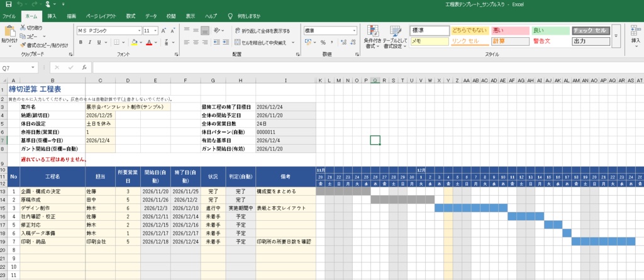This screenshot has width=644, height=280.
Task: Click the decrease decimal places icon
Action: click(352, 42)
